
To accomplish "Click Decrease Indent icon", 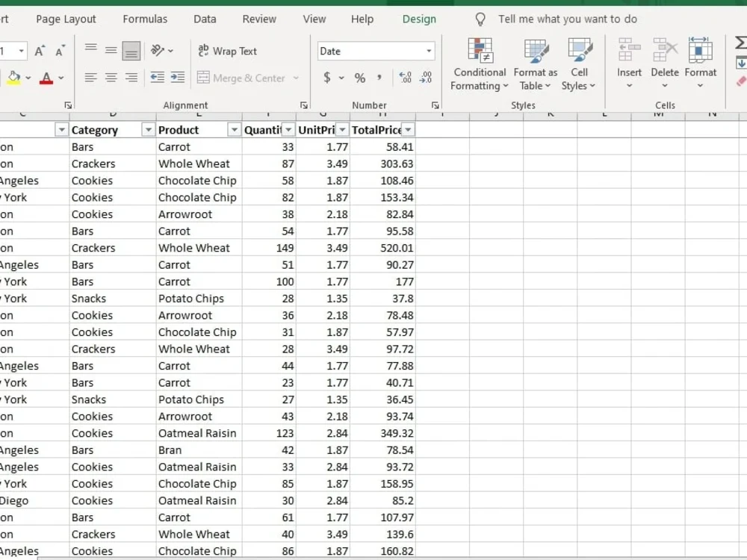I will tap(157, 78).
